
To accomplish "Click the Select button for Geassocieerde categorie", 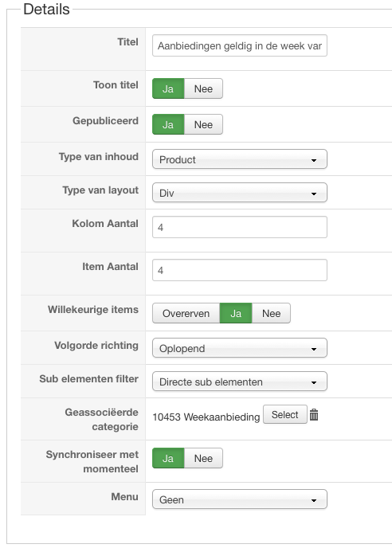I will pyautogui.click(x=285, y=415).
